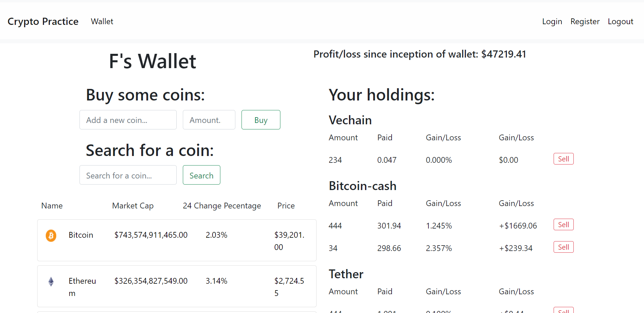644x313 pixels.
Task: Click the Profit/loss summary text
Action: click(420, 54)
